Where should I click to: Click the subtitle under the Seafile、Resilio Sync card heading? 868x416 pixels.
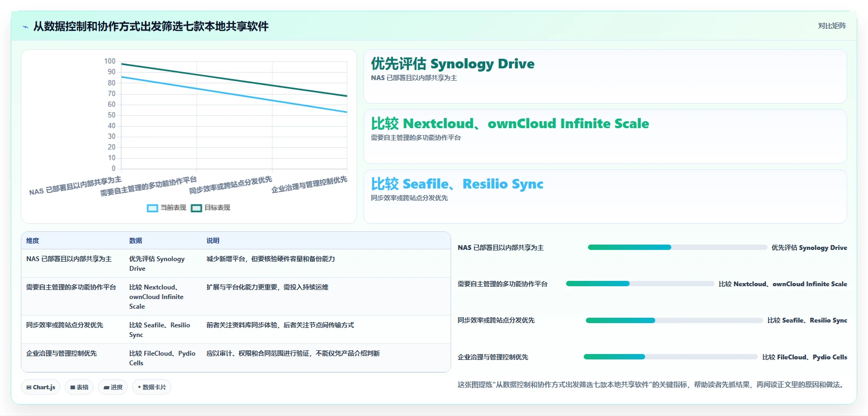click(x=409, y=198)
